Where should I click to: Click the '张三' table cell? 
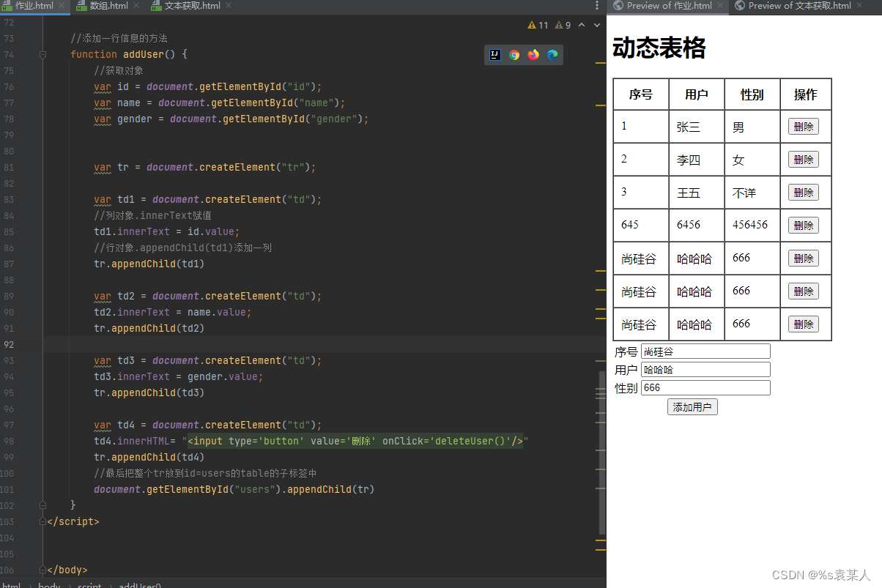tap(697, 127)
